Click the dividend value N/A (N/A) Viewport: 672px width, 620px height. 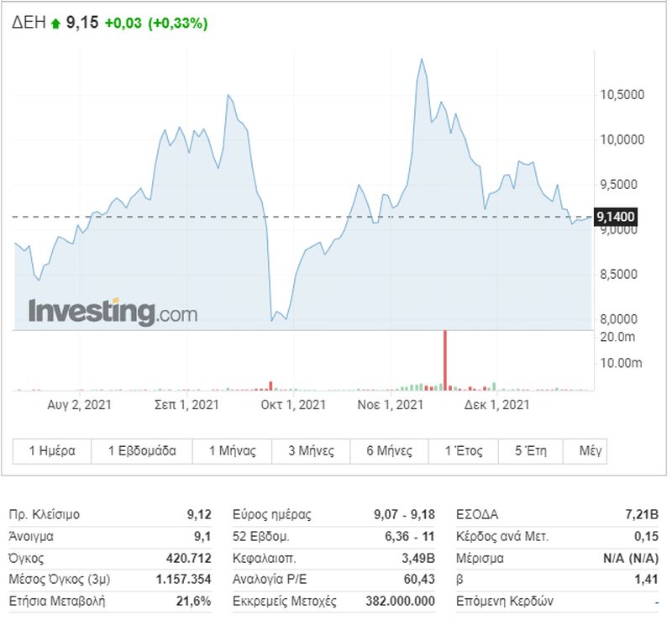[631, 559]
